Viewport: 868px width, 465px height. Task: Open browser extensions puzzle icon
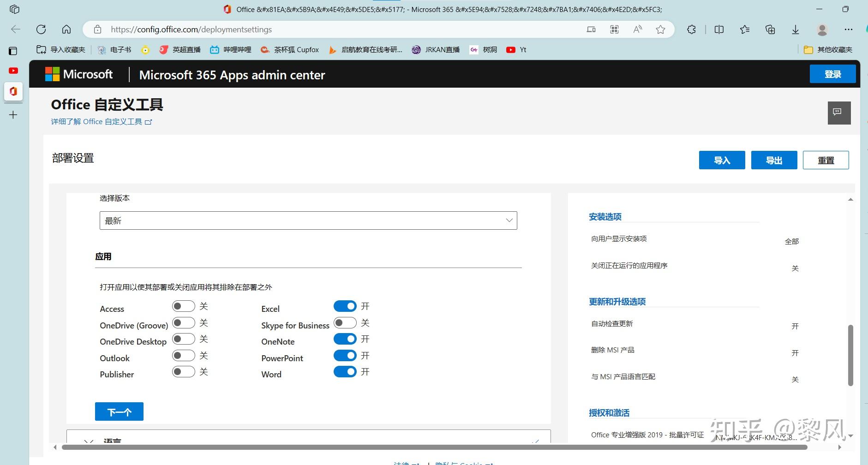(691, 30)
